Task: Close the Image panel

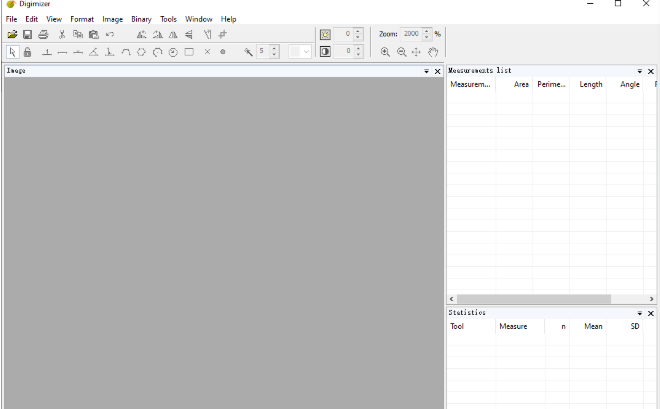Action: pyautogui.click(x=438, y=71)
